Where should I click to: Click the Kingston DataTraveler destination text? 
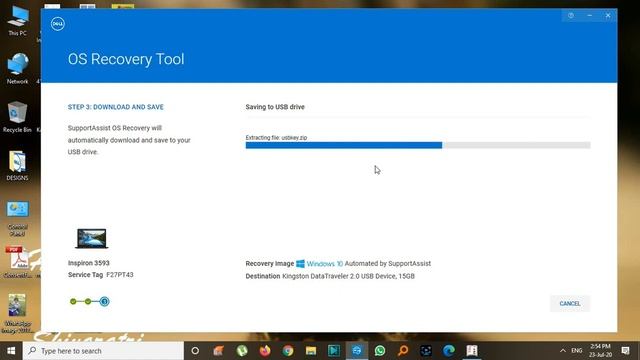click(x=348, y=276)
